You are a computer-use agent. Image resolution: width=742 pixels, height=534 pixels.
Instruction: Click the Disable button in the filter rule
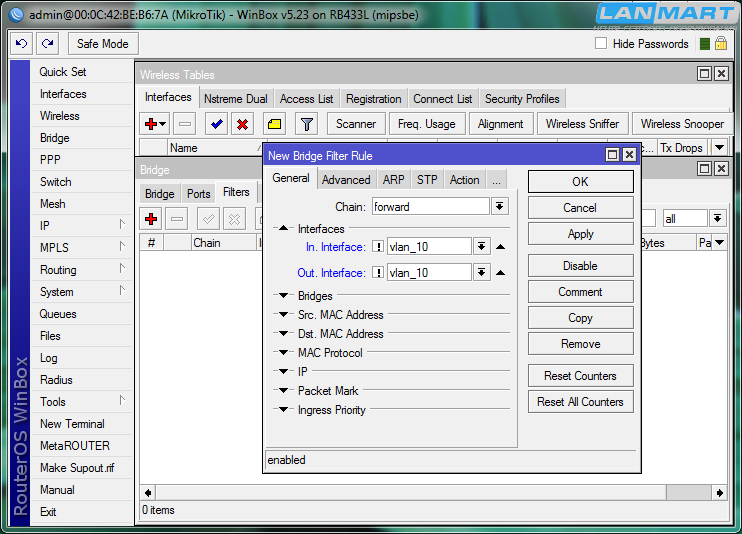pyautogui.click(x=581, y=266)
